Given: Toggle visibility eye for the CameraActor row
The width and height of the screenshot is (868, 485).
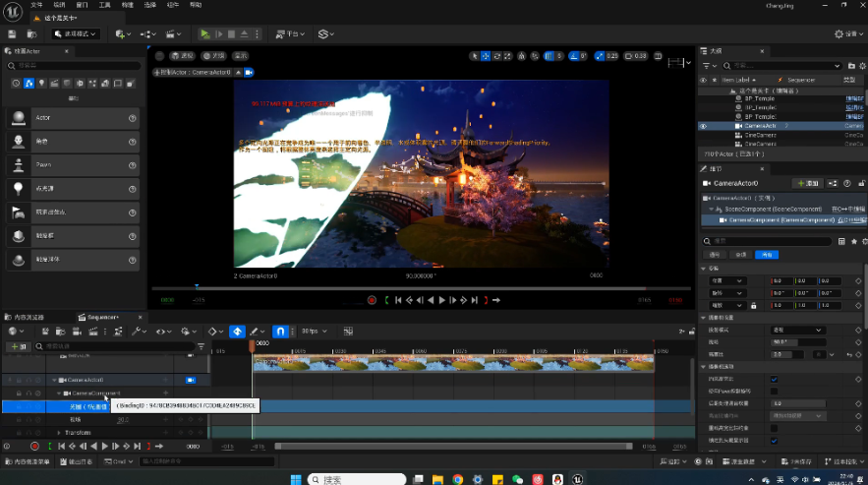Looking at the screenshot, I should point(703,126).
